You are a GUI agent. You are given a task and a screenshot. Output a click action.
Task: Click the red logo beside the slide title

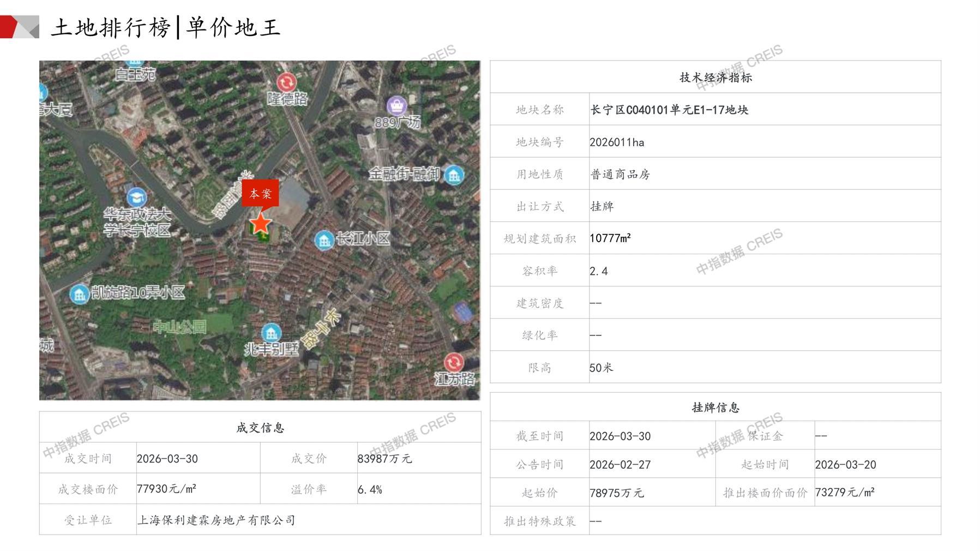click(19, 27)
